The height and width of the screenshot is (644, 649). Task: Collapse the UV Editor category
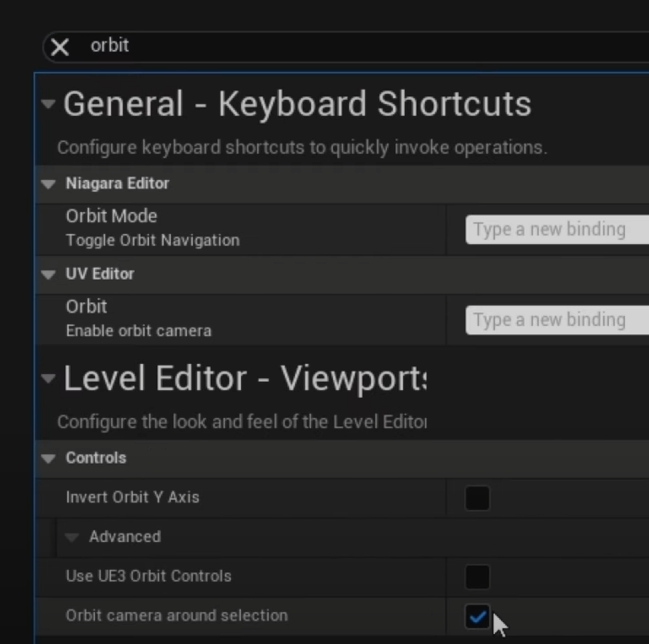click(x=48, y=274)
